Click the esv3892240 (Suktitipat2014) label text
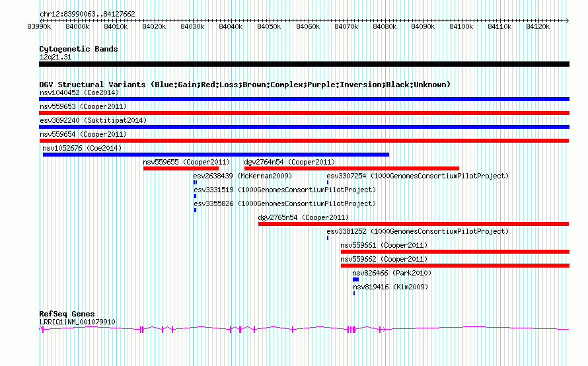This screenshot has width=588, height=366. coord(93,120)
